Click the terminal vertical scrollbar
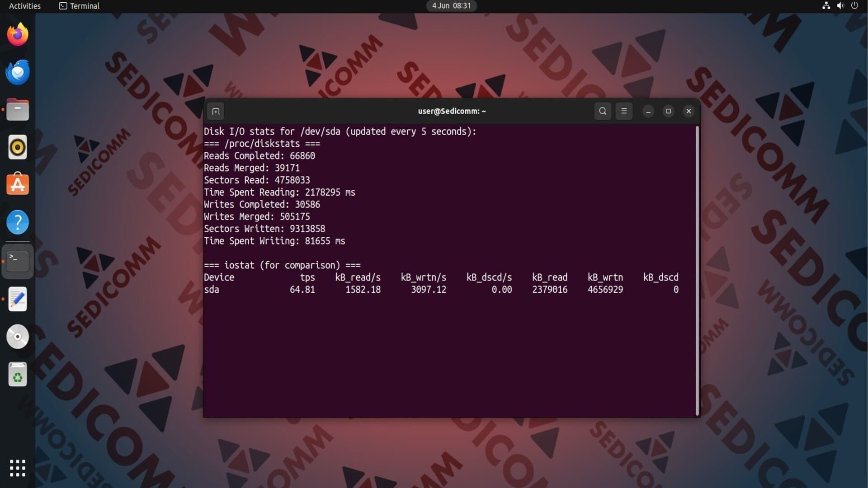Image resolution: width=868 pixels, height=488 pixels. pos(697,271)
